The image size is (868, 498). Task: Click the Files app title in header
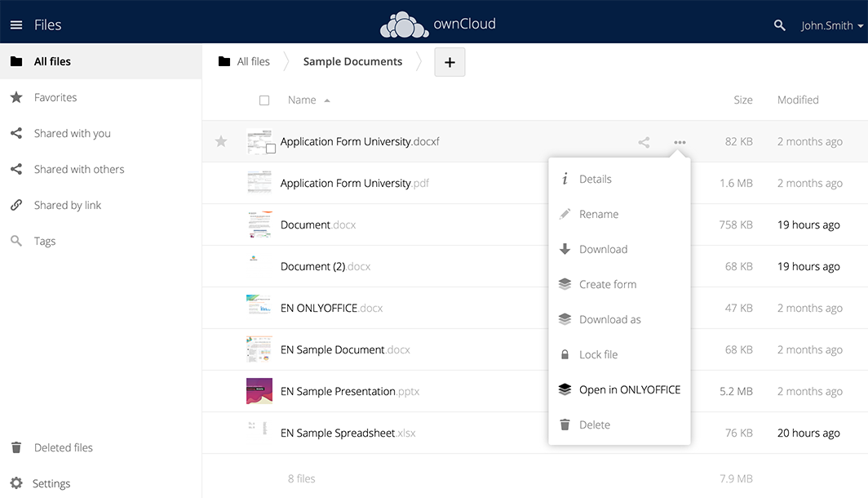click(x=47, y=25)
